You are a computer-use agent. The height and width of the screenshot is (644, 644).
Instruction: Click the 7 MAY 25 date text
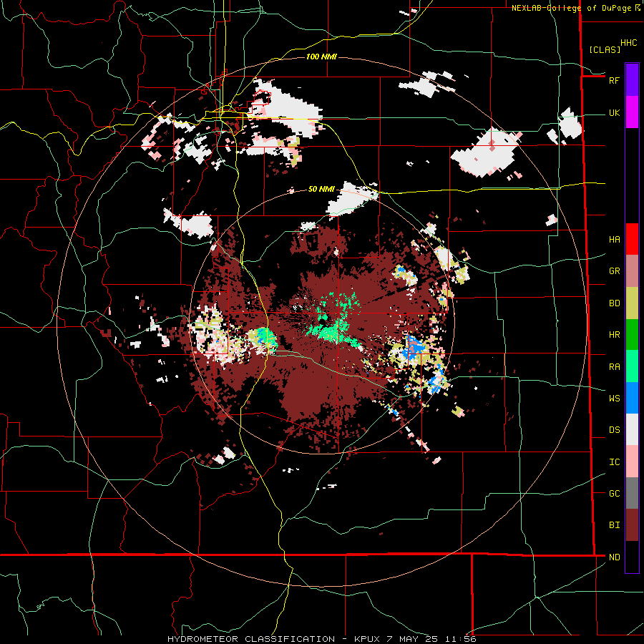[412, 639]
